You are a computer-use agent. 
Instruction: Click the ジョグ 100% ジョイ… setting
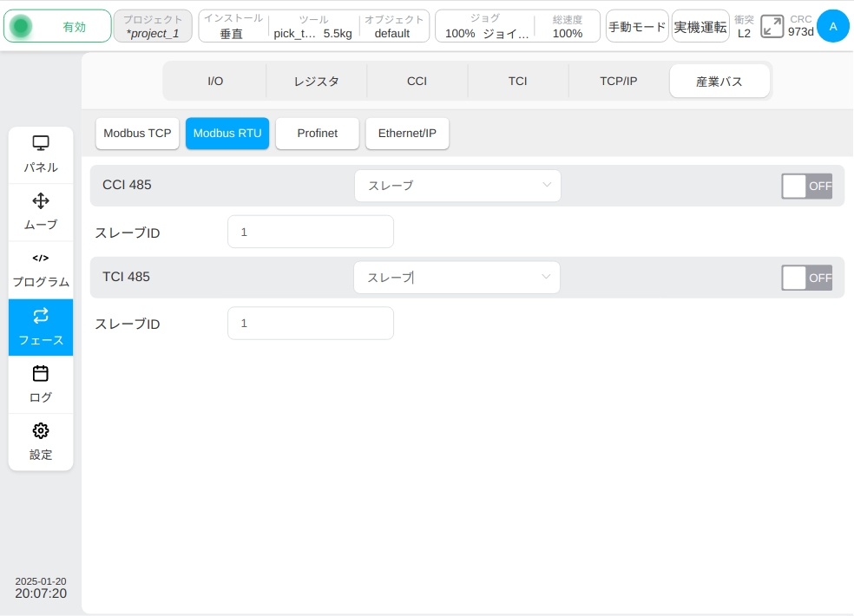pos(486,26)
